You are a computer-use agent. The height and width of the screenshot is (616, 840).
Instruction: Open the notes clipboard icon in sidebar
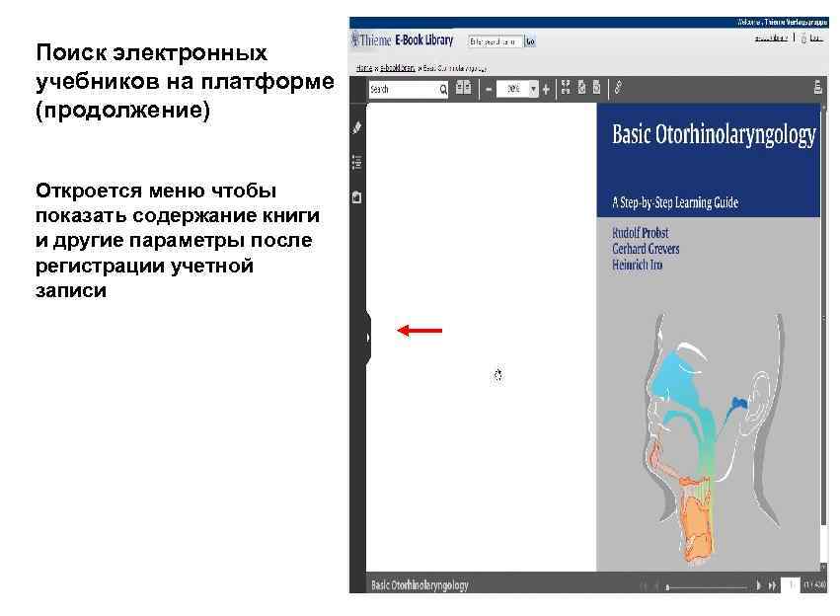coord(357,197)
